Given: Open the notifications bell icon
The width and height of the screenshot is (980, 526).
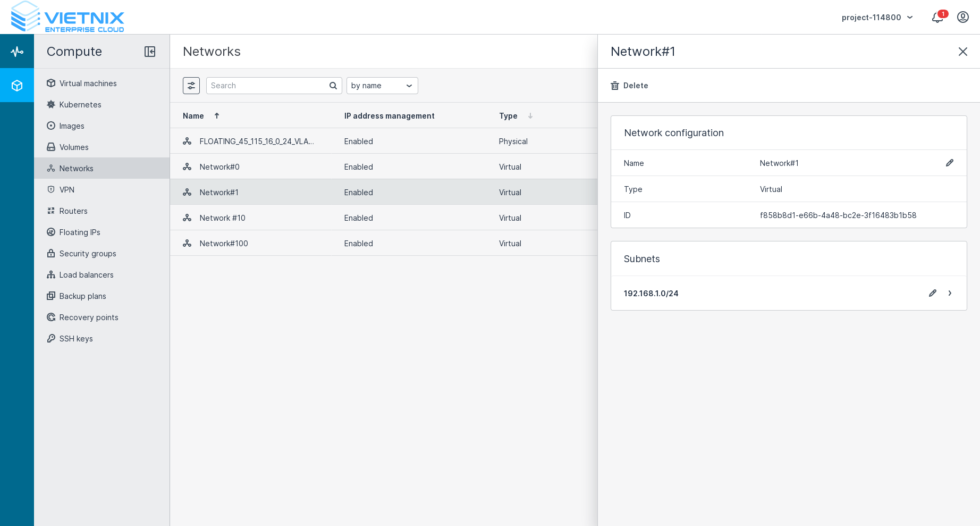Looking at the screenshot, I should click(937, 18).
